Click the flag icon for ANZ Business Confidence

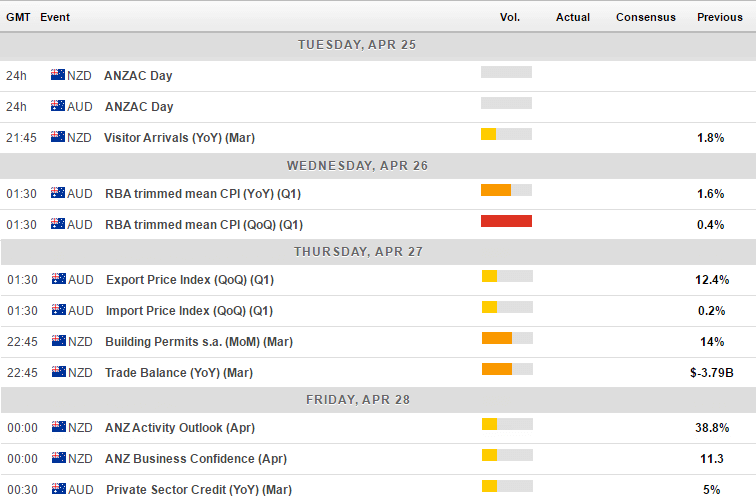coord(59,458)
